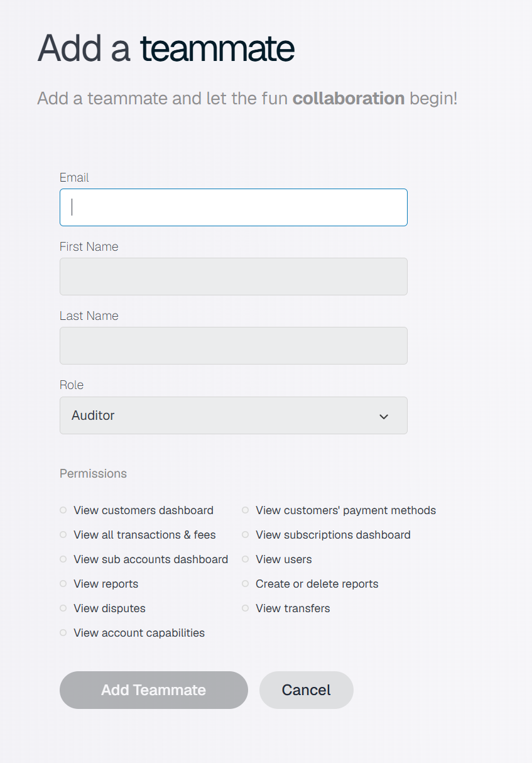Select the Create or delete reports permission
Screen dimensions: 532x763
click(x=317, y=584)
